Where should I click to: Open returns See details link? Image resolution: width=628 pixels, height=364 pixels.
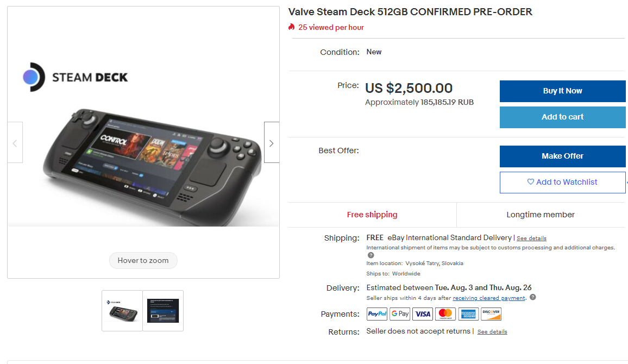492,332
